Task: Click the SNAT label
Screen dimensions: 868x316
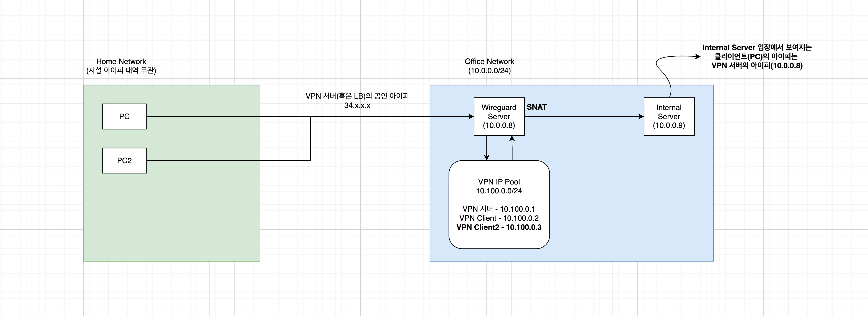Action: (536, 107)
